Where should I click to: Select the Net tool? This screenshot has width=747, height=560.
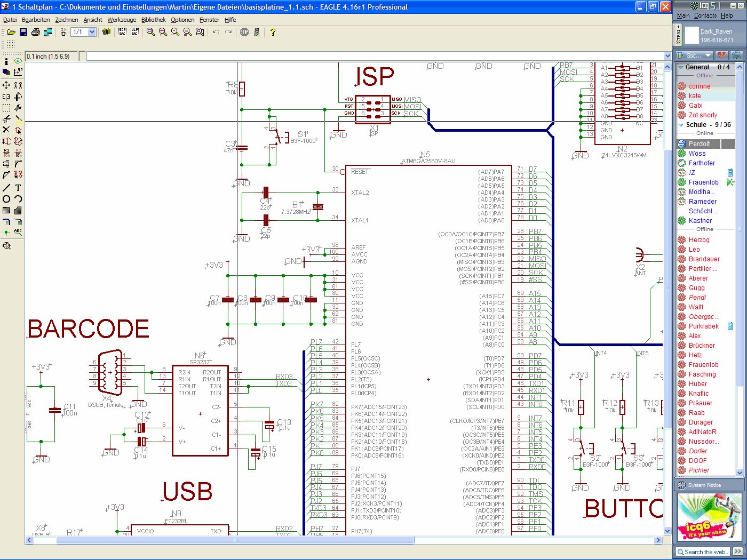tap(18, 221)
